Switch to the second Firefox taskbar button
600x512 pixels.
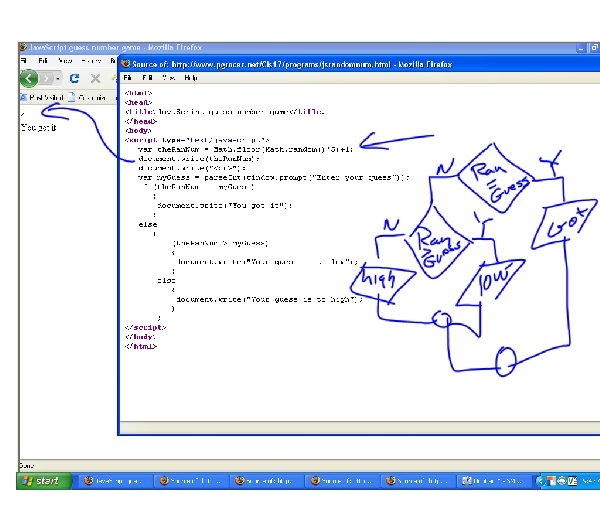[x=191, y=481]
